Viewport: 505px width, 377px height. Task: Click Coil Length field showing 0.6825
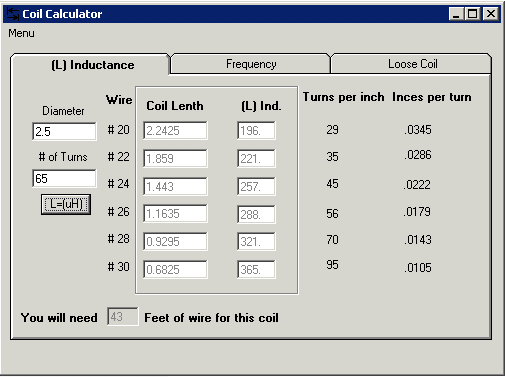tap(175, 269)
